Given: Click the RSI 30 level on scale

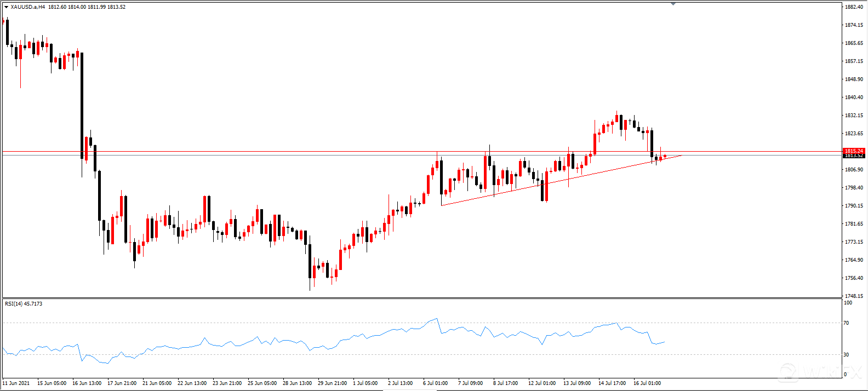Looking at the screenshot, I should 846,355.
